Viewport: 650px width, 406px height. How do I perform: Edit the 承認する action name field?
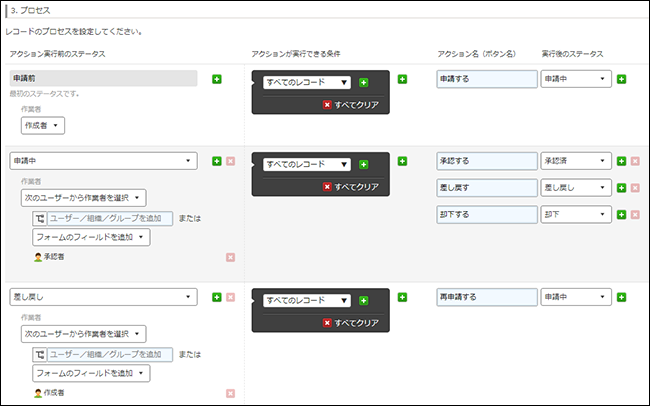(487, 161)
